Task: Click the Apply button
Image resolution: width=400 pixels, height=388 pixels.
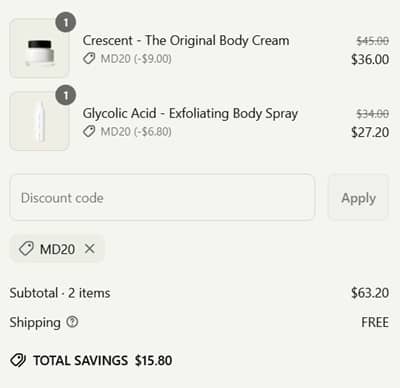Action: [358, 197]
